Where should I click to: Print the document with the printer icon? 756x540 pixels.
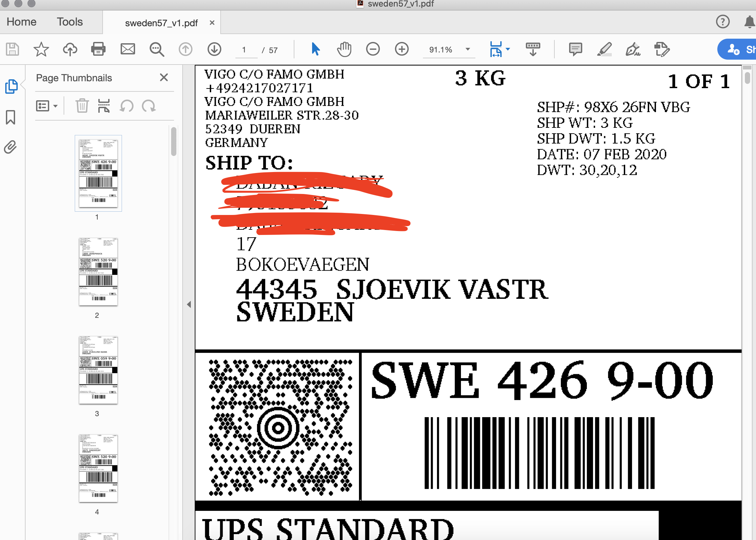coord(98,49)
